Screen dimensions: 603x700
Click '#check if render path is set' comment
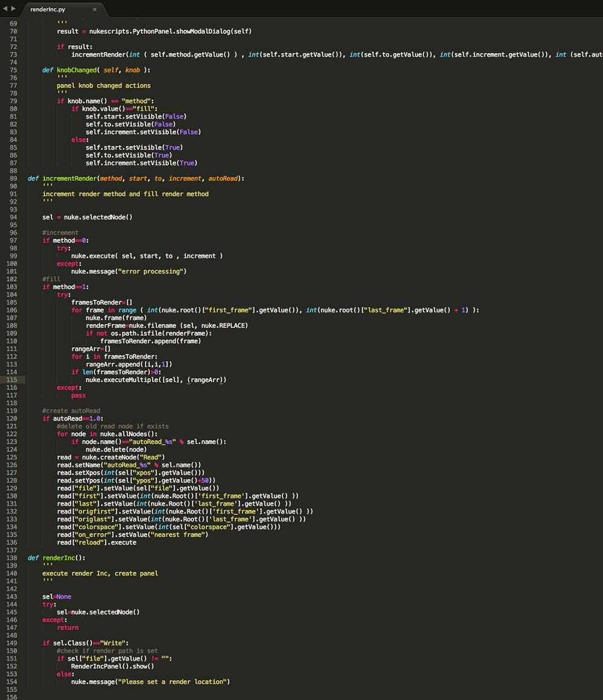107,651
